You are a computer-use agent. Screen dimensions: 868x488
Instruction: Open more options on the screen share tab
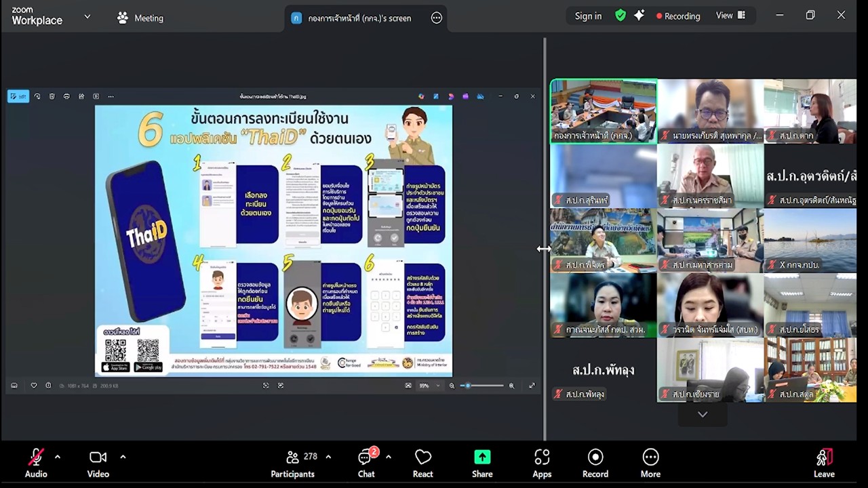[436, 18]
